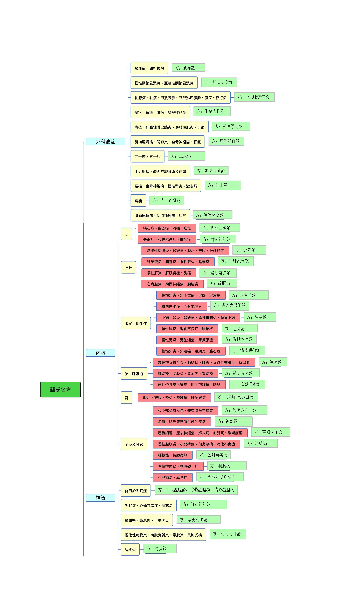The height and width of the screenshot is (611, 364).
Task: Select red node 胃內停水多、而有氣滯者
Action: tap(182, 306)
